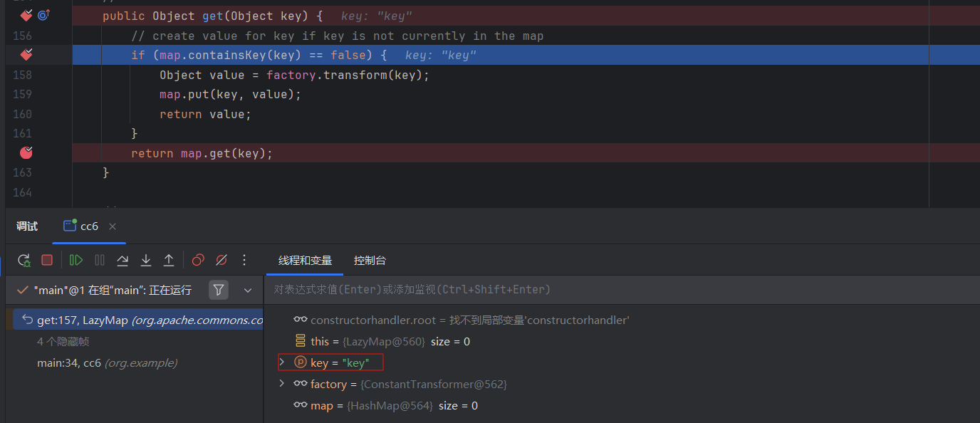Stop the debug session
The image size is (980, 423).
47,261
